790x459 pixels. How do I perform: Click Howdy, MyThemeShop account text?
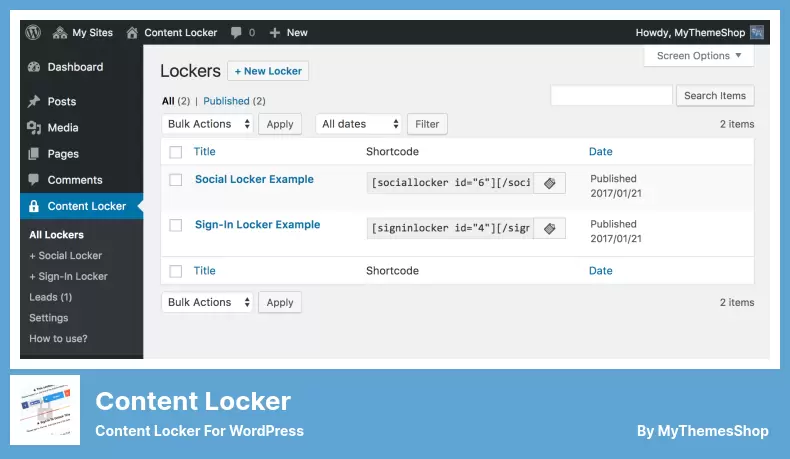click(x=690, y=33)
